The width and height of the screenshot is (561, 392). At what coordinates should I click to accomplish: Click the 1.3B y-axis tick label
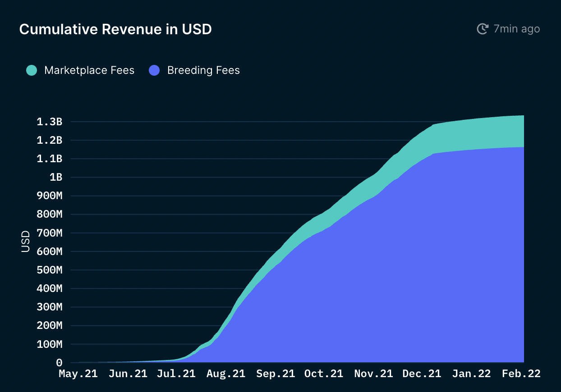pos(49,122)
